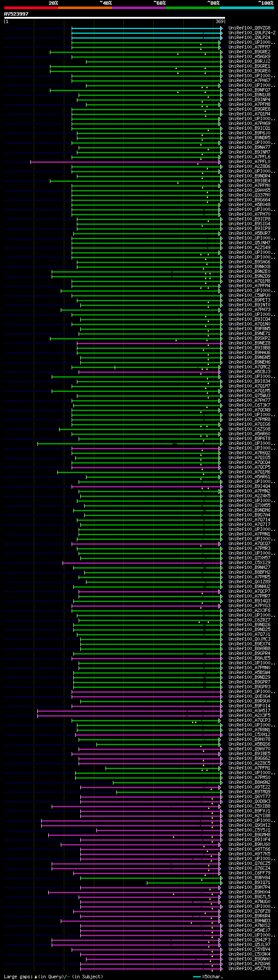
Task: Click the orange ~40% identity legend swatch
Action: click(85, 8)
